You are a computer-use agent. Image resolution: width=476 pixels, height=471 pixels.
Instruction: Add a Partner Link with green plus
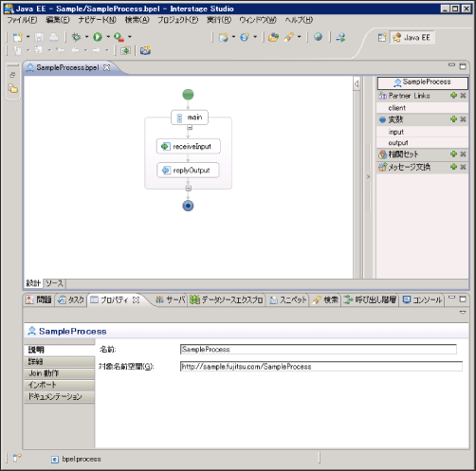(453, 96)
